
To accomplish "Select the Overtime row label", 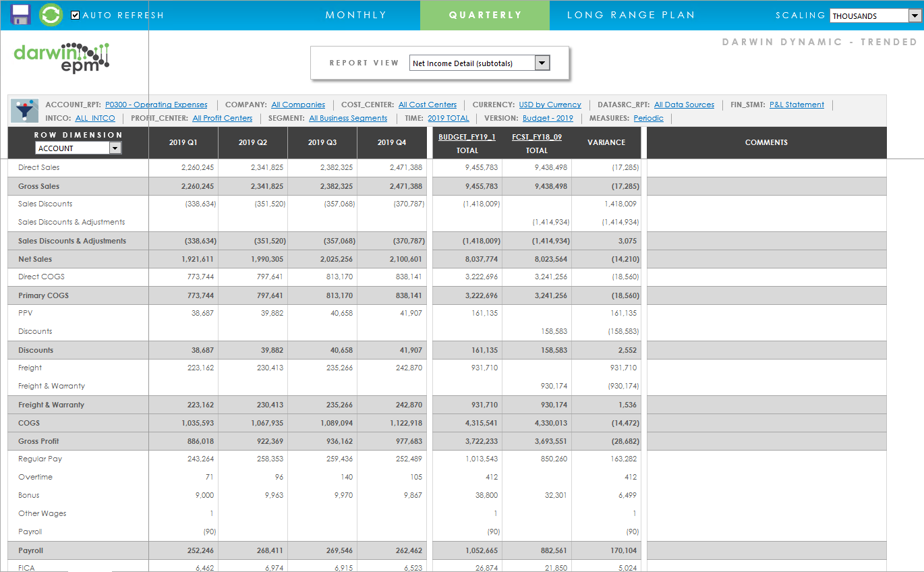I will (35, 477).
